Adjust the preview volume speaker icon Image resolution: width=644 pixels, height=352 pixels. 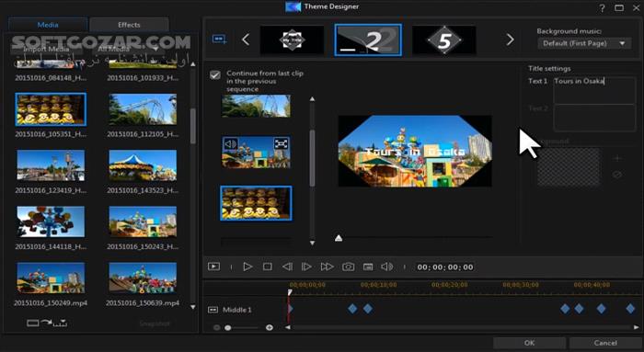(386, 267)
